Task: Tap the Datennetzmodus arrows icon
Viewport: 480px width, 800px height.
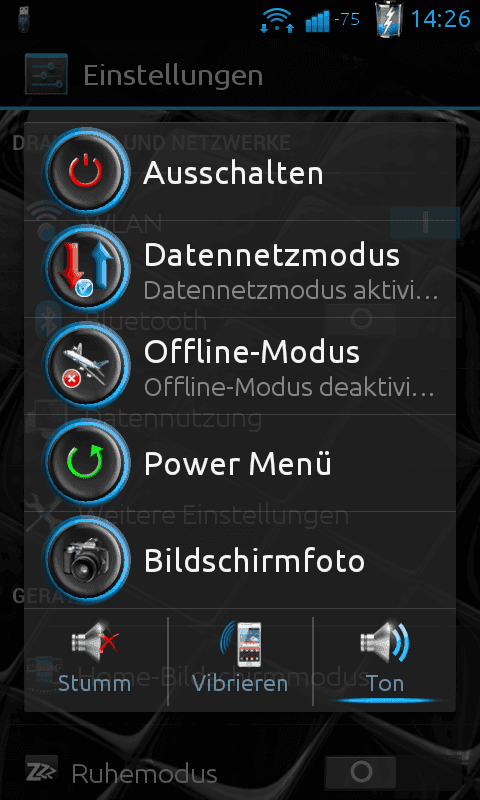Action: [x=85, y=269]
